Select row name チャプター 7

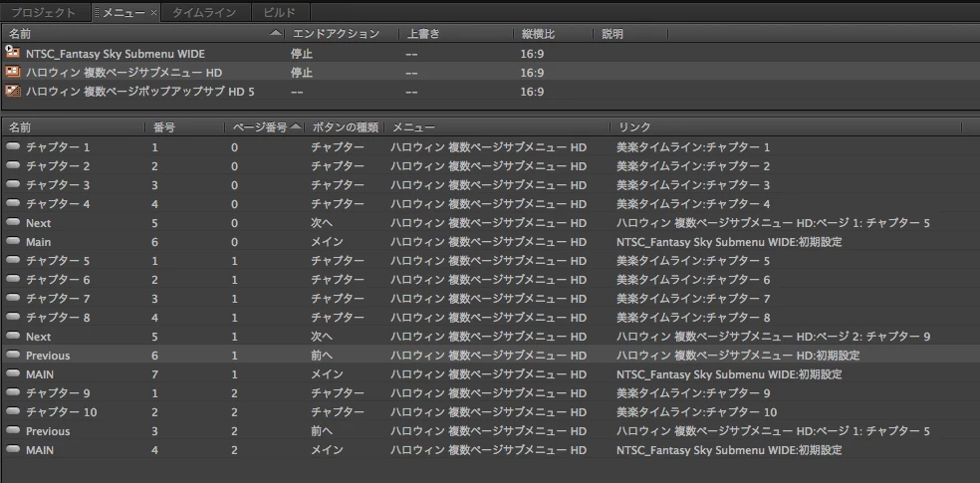click(x=58, y=299)
